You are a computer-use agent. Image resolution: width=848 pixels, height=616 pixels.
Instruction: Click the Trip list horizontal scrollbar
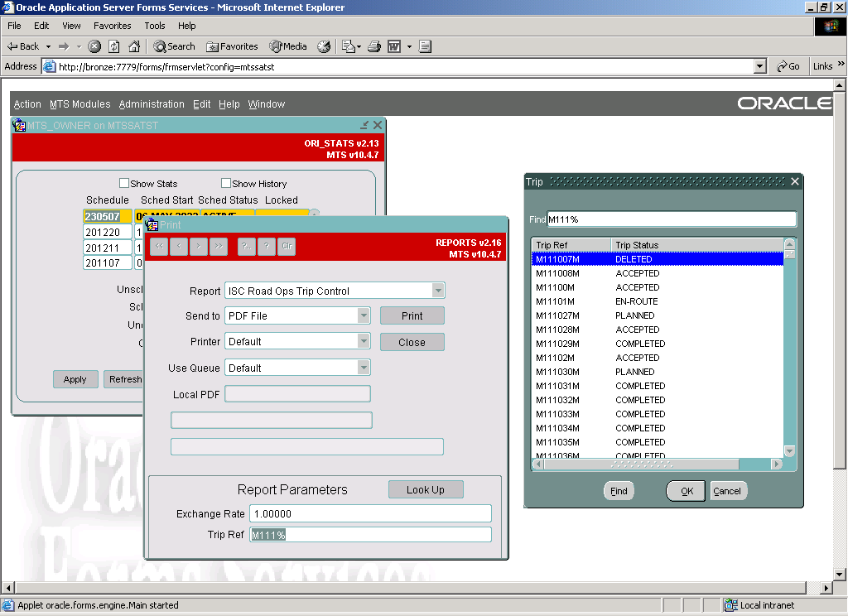point(657,464)
